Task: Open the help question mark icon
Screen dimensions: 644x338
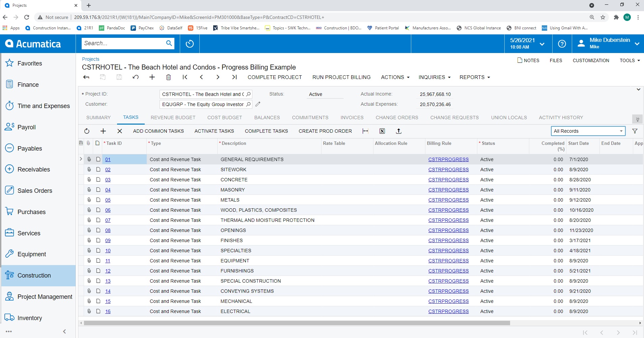Action: pos(562,44)
